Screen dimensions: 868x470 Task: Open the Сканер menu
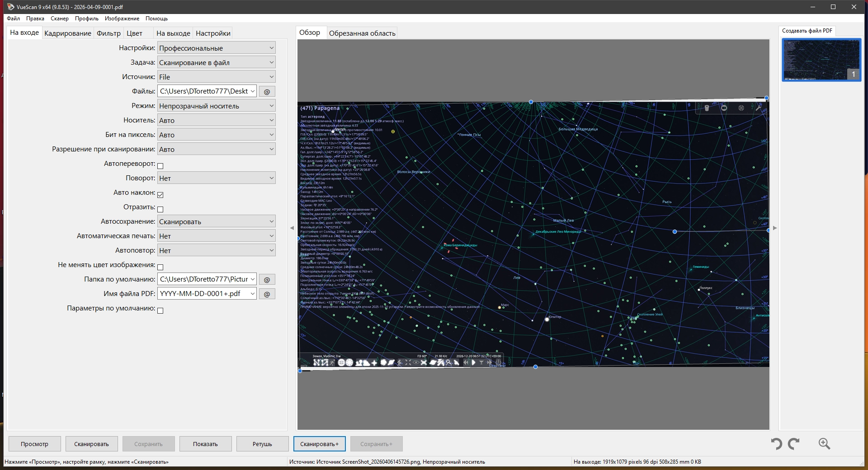point(59,19)
